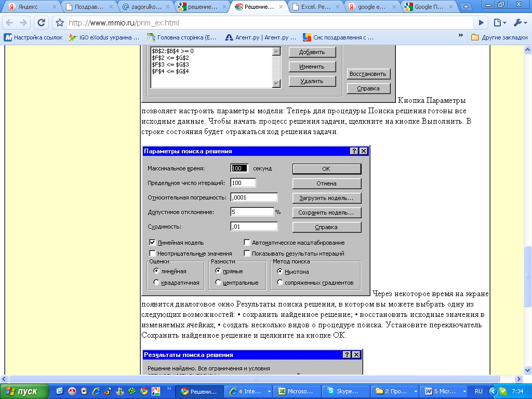Image resolution: width=532 pixels, height=399 pixels.
Task: Launch ICQ flower icon from quick launch
Action: 132,391
